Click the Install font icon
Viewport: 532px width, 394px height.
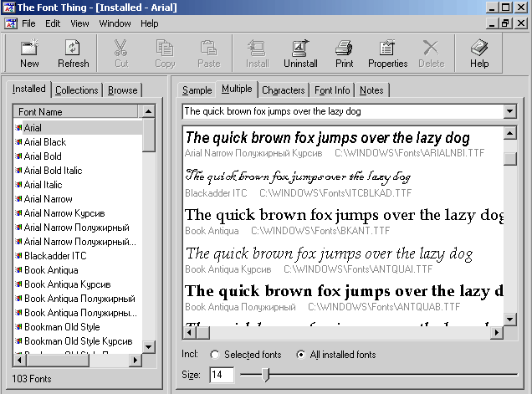point(257,48)
